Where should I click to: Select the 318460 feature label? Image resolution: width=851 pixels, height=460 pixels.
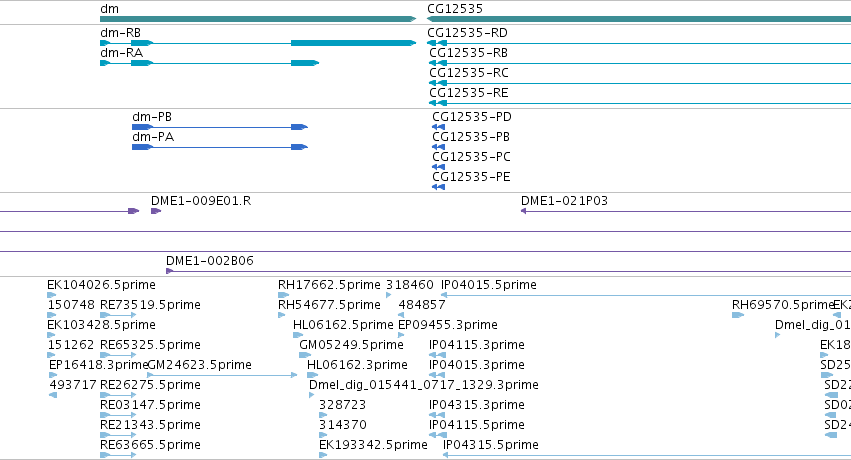pyautogui.click(x=410, y=285)
